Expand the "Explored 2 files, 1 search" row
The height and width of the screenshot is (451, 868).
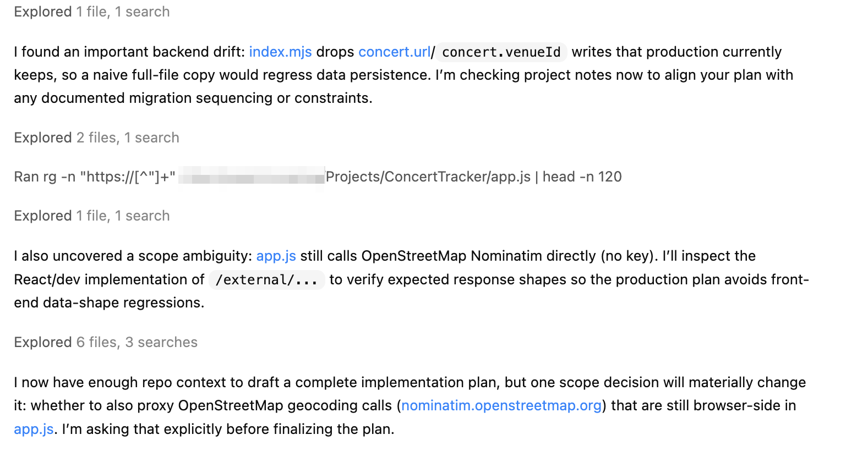tap(96, 137)
